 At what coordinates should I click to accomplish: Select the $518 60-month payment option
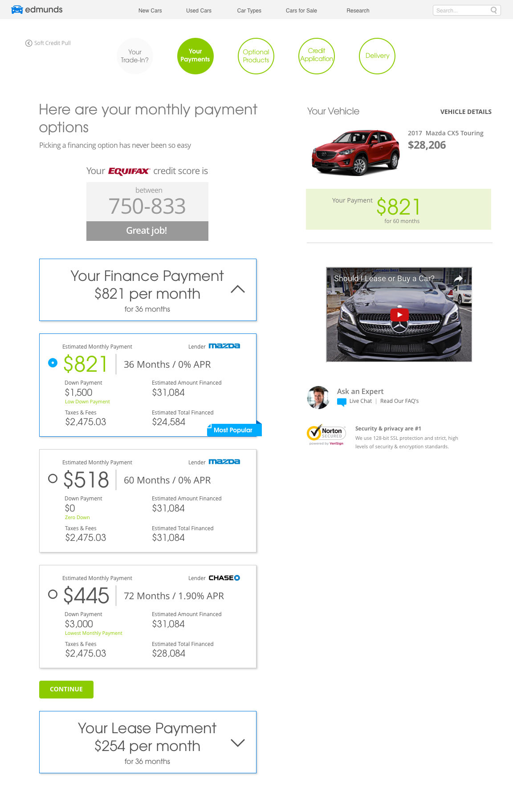(53, 479)
